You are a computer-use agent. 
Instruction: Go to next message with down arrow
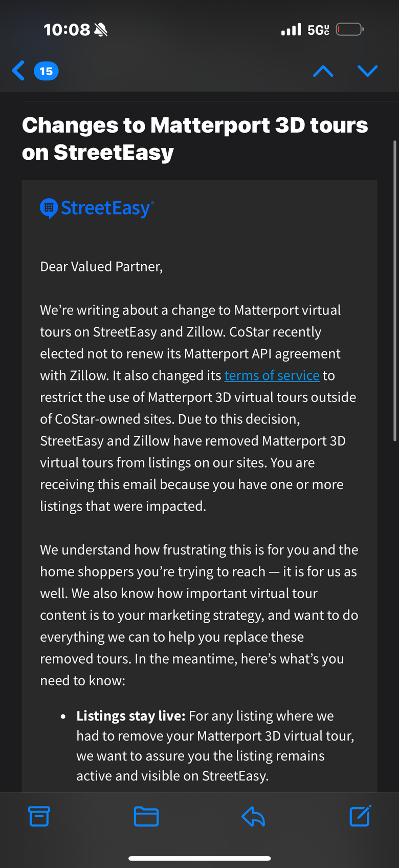pyautogui.click(x=367, y=71)
